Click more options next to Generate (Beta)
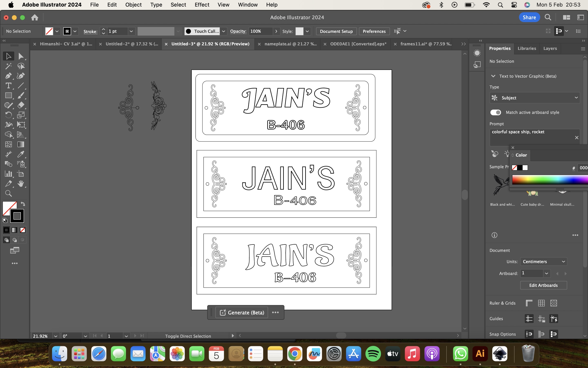Screen dimensions: 588x368 pos(275,313)
